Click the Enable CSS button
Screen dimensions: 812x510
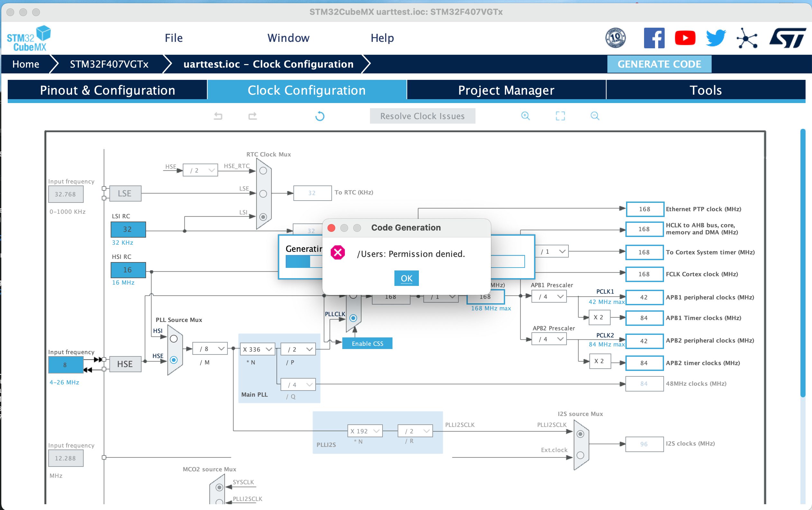pos(367,343)
